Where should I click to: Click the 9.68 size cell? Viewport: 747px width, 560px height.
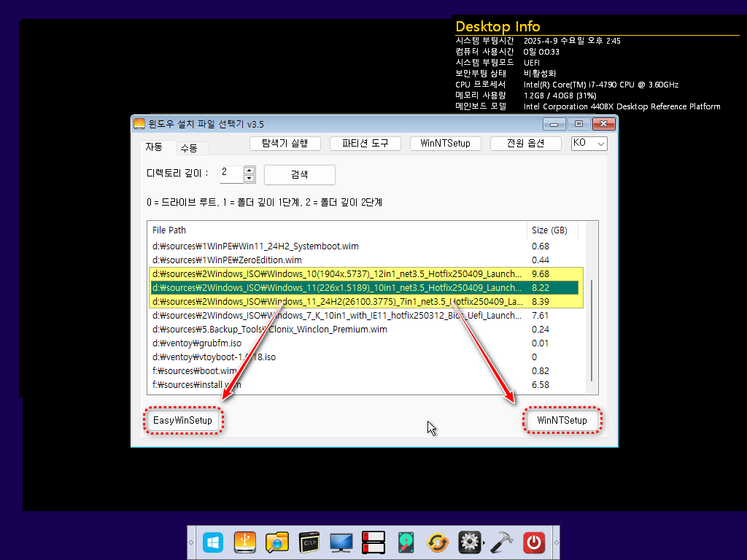click(x=541, y=274)
